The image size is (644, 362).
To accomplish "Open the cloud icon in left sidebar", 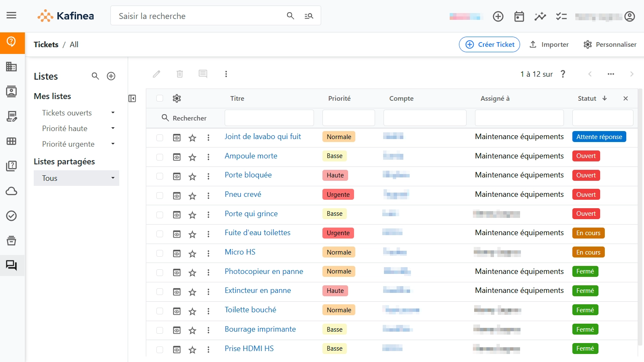I will point(11,191).
